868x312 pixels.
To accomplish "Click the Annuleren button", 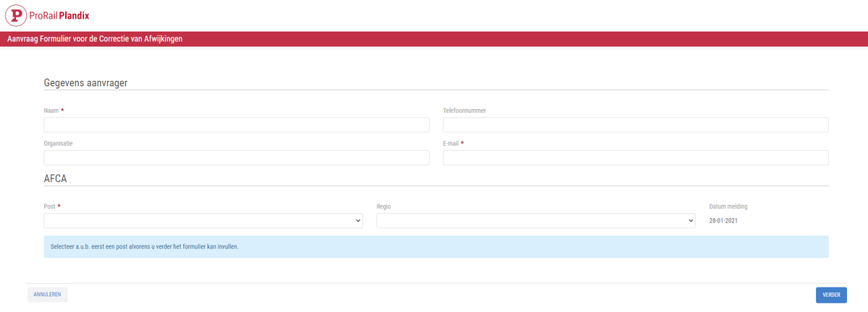I will [x=47, y=295].
